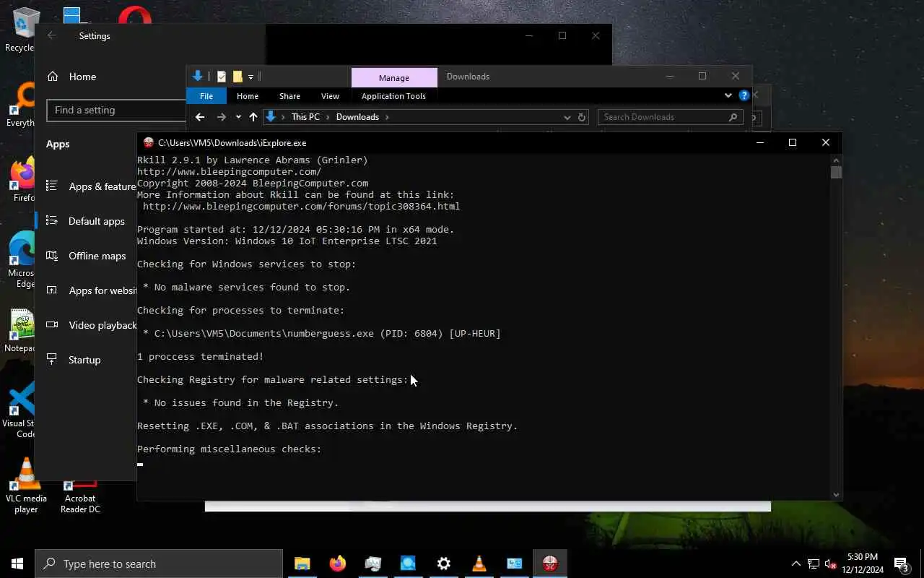Click chevron after Downloads breadcrumb
This screenshot has height=578, width=924.
[x=387, y=117]
